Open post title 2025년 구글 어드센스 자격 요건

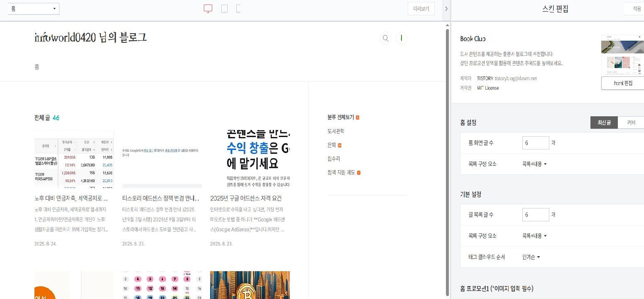point(246,198)
